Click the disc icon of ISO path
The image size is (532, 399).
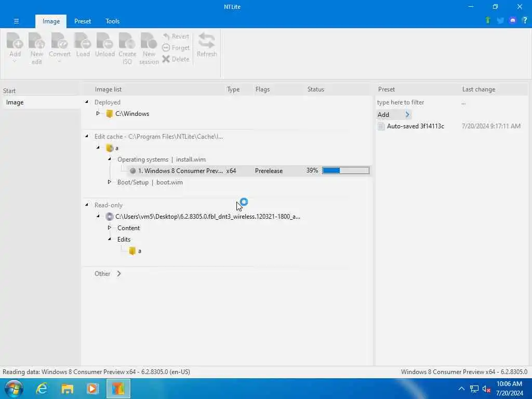[x=109, y=217]
